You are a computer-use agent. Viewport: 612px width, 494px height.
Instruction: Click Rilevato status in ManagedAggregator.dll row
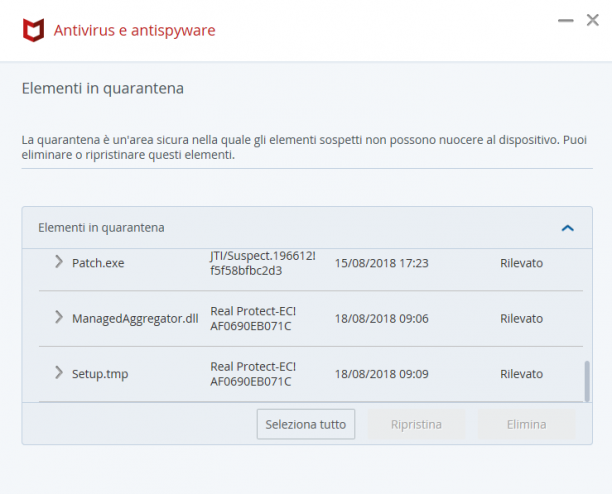tap(521, 318)
